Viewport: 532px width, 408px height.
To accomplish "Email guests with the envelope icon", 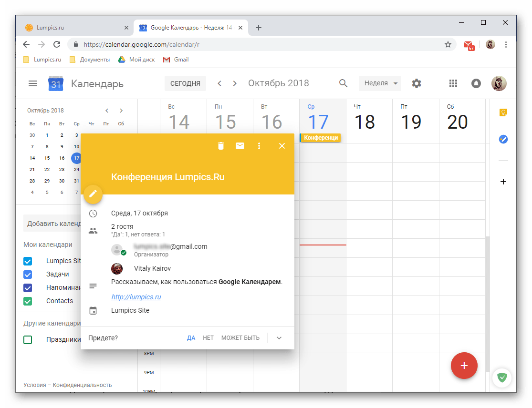I will tap(240, 146).
